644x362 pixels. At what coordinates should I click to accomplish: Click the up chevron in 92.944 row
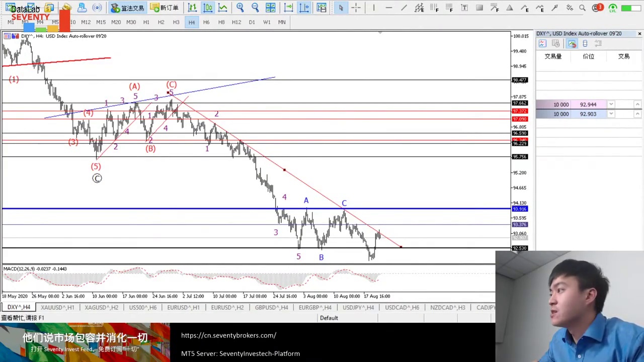(x=637, y=105)
